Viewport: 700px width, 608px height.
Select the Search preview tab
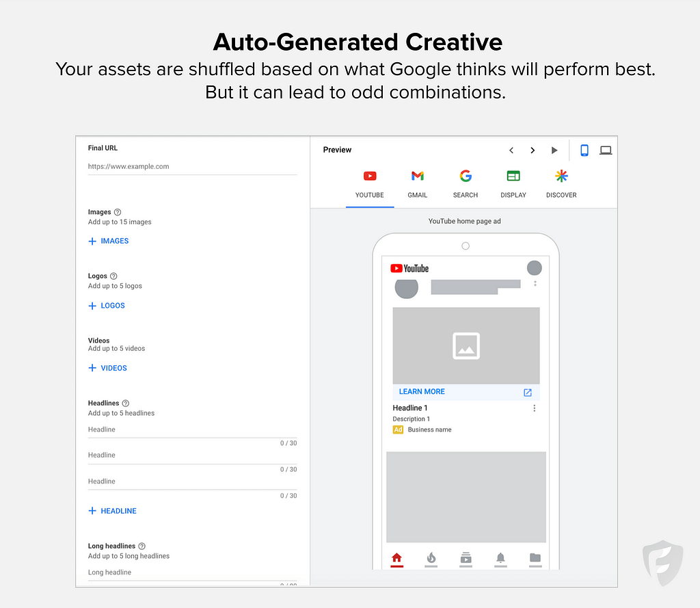466,185
